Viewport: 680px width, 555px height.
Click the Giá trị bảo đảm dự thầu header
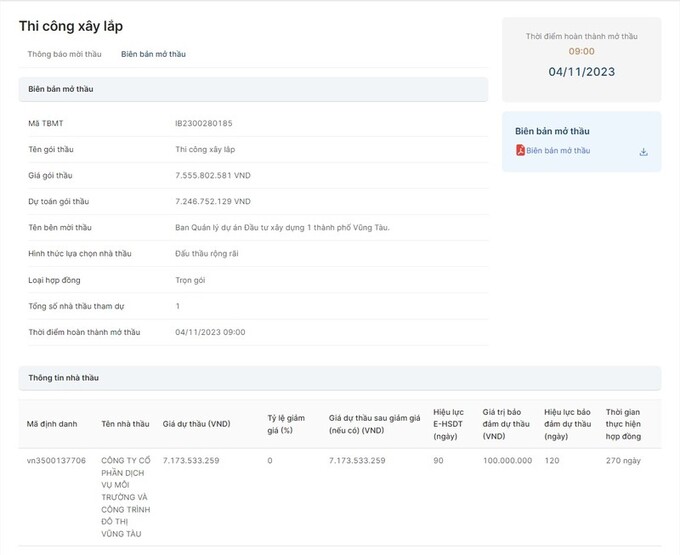[x=506, y=424]
